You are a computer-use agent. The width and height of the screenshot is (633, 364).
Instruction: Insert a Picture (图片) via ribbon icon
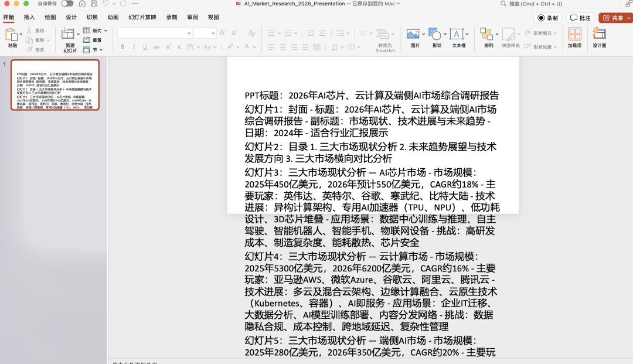click(414, 35)
